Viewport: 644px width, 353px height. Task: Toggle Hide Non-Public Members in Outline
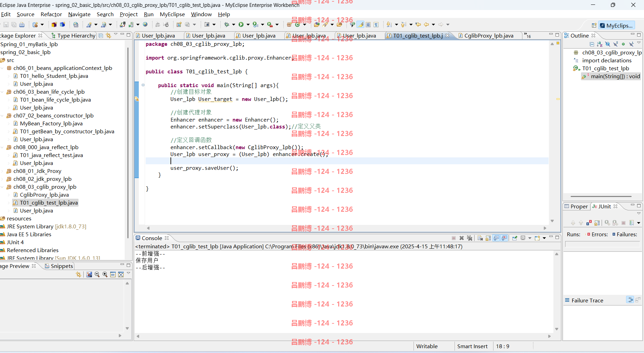(623, 44)
